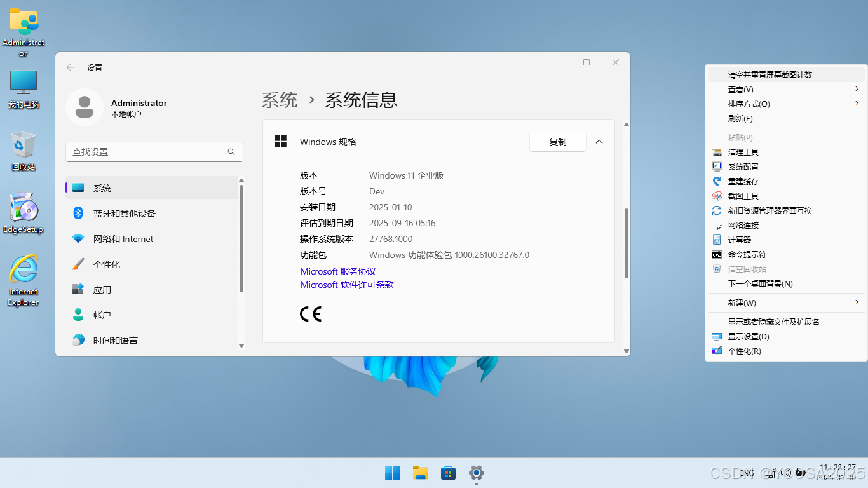Screen dimensions: 868x488
Task: Choose 清理工具 in the context menu
Action: click(x=786, y=152)
